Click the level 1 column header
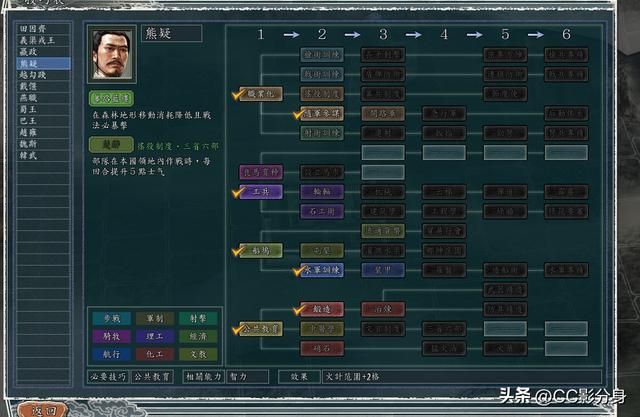640x417 pixels. 261,34
